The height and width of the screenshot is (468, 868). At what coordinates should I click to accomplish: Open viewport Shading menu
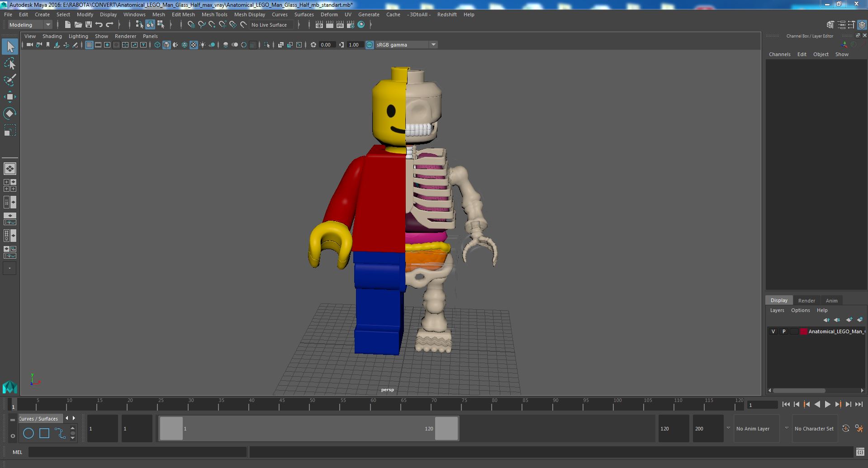[52, 36]
